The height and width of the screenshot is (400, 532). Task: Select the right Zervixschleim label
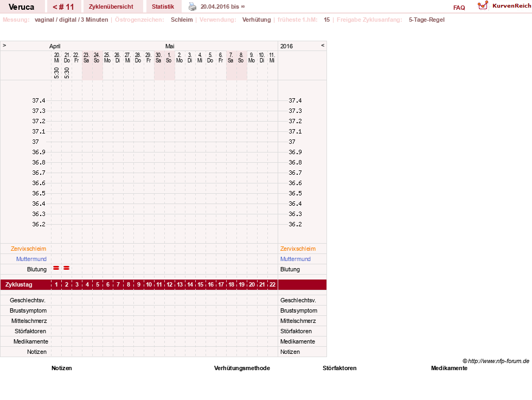click(x=298, y=249)
